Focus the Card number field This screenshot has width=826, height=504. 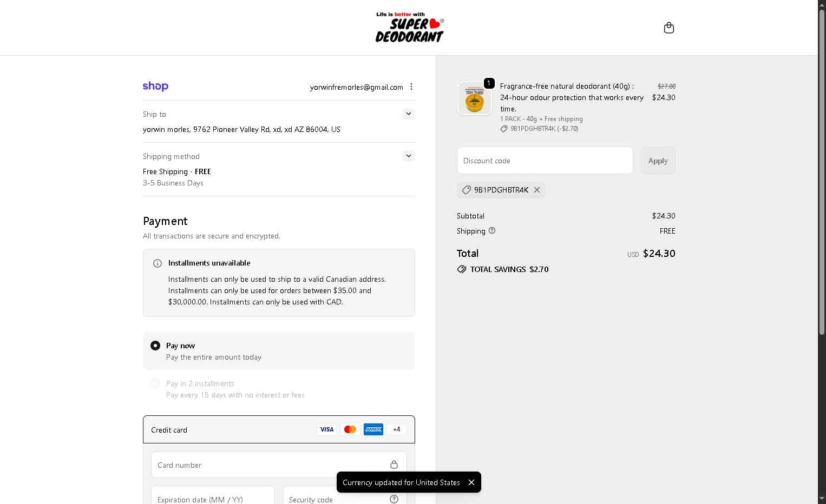[279, 465]
